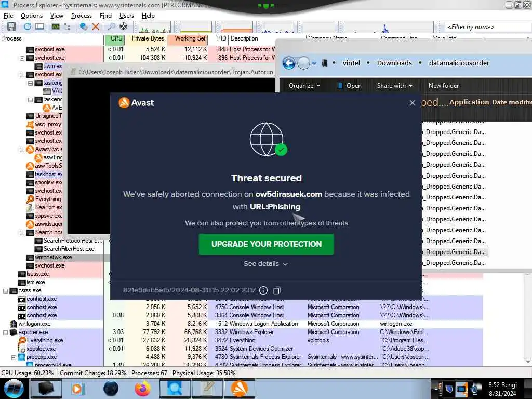
Task: Click the Filter by name input field
Action: coord(488,27)
